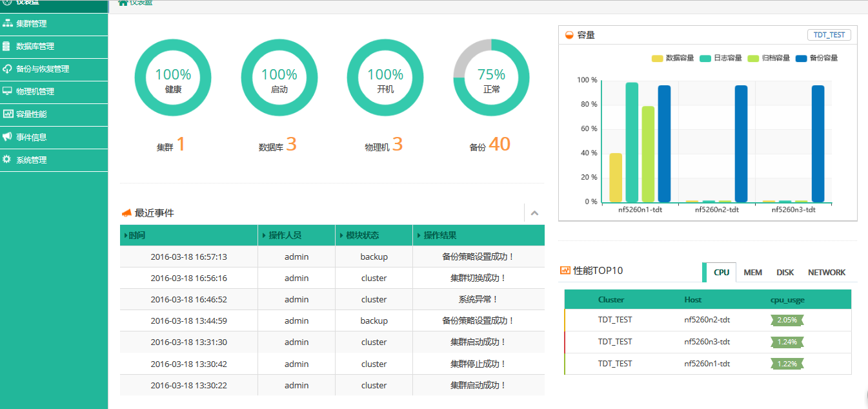
Task: Click the chart icon beside 性能TOP10
Action: [x=565, y=271]
